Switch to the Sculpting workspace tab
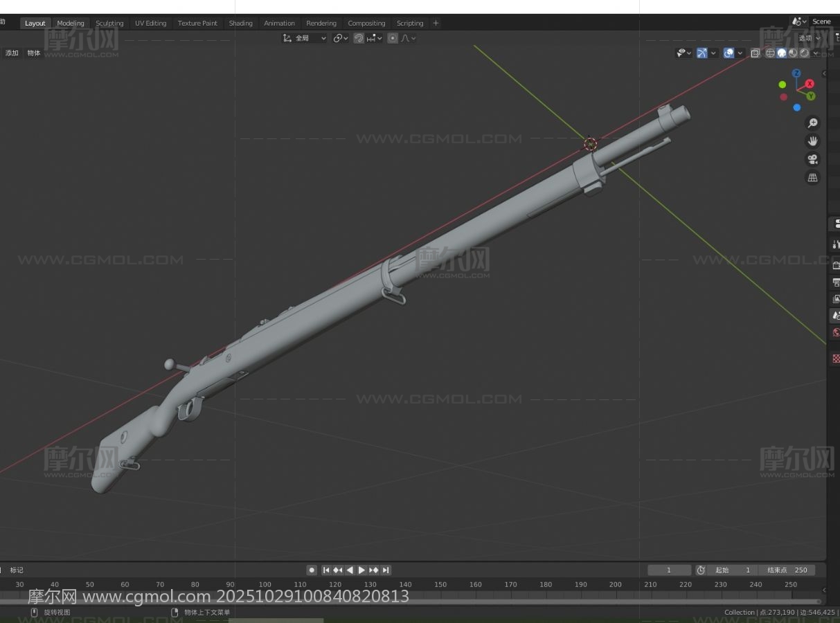The image size is (840, 623). coord(109,24)
